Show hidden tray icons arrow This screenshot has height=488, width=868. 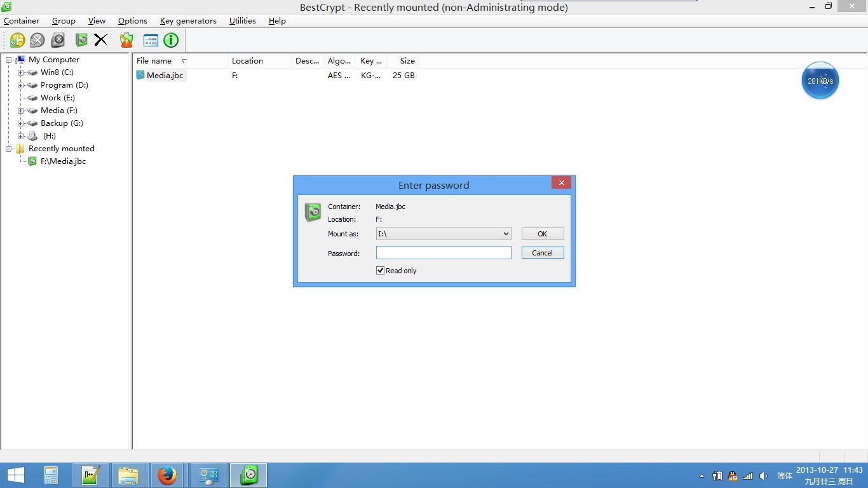(702, 476)
